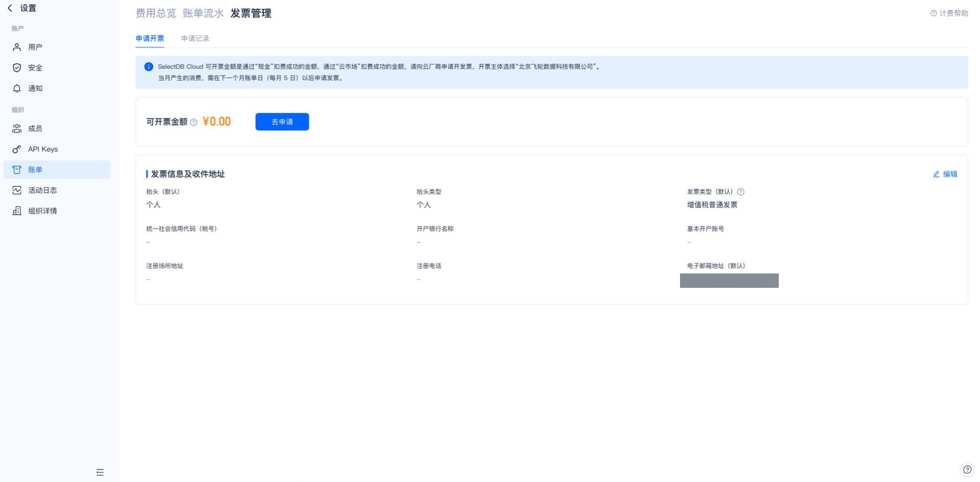
Task: Open the 组织详情 page
Action: pos(57,210)
